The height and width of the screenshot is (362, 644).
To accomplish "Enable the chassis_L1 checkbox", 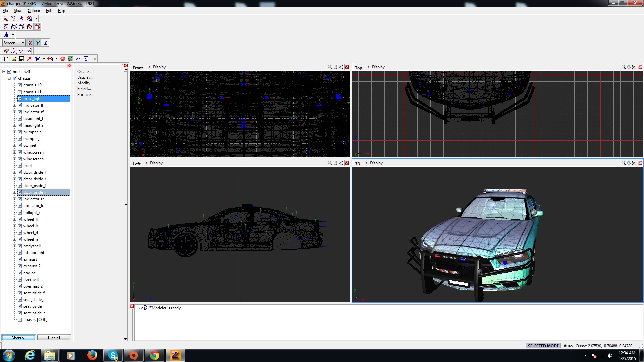I will pos(20,92).
